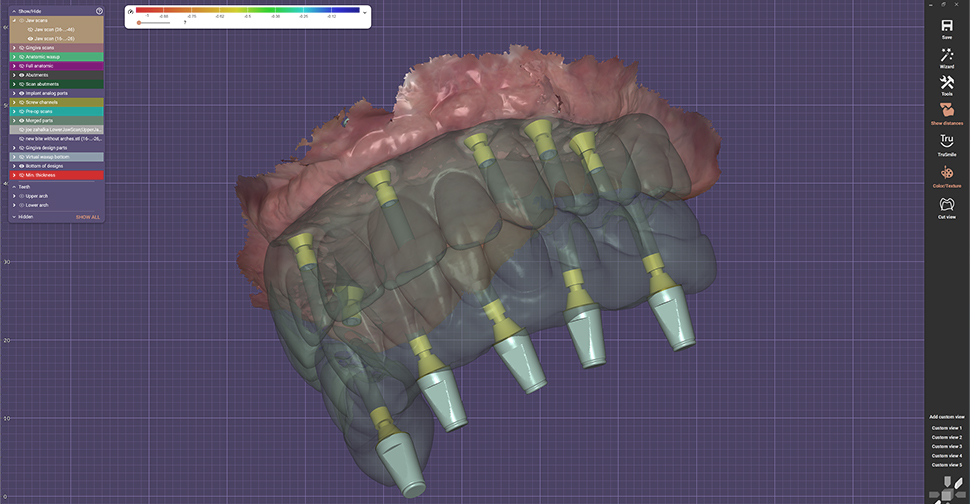
Task: Hide the Abutments group via eye icon
Action: coord(22,75)
